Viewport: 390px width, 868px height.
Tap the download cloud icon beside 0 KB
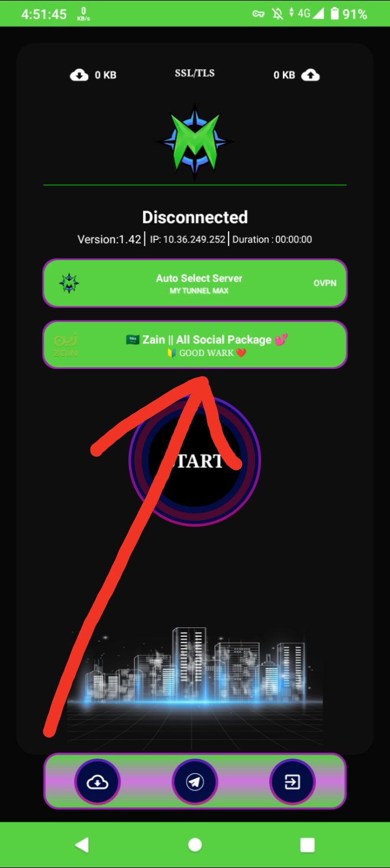tap(79, 75)
